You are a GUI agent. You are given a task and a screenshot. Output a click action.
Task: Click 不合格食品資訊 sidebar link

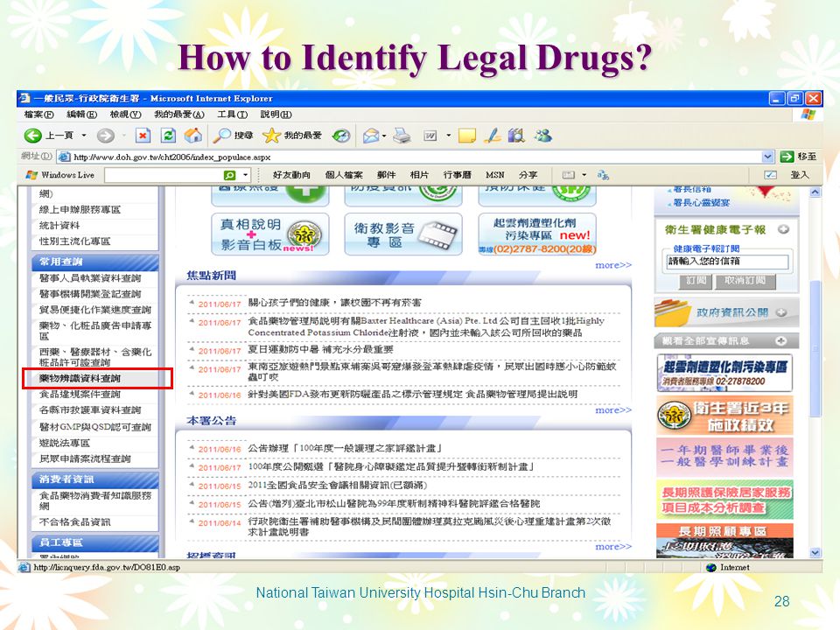coord(75,521)
